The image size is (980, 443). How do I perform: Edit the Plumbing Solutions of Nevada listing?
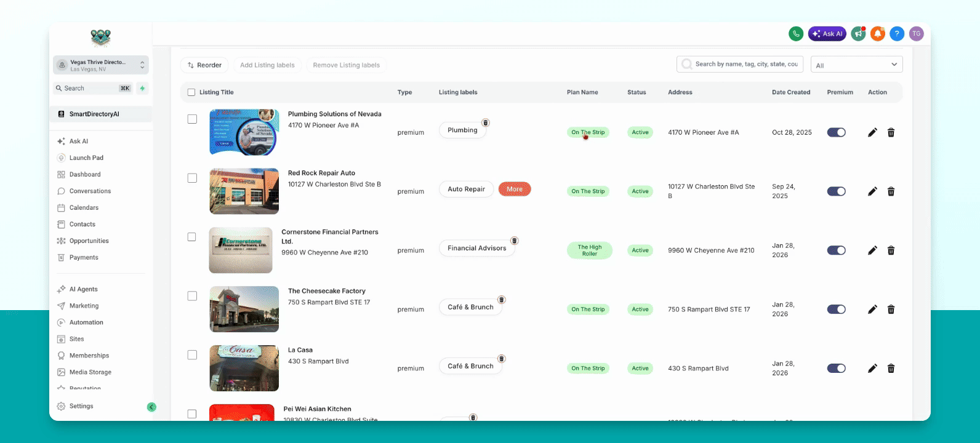[x=872, y=132]
